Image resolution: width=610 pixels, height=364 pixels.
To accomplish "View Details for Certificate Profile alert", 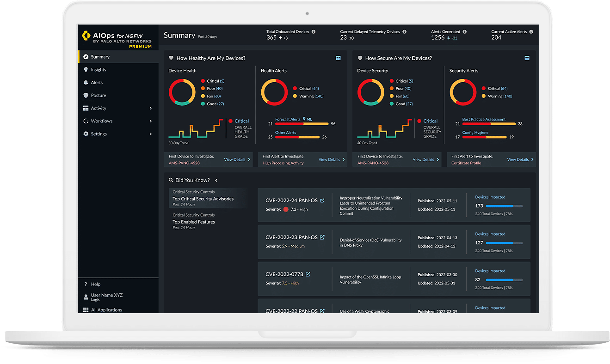I will pos(520,159).
